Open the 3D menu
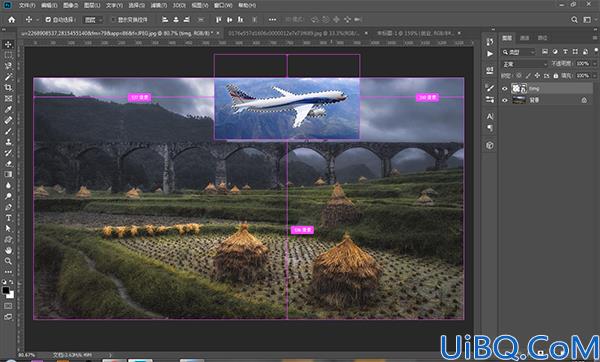The width and height of the screenshot is (600, 362). pyautogui.click(x=179, y=5)
